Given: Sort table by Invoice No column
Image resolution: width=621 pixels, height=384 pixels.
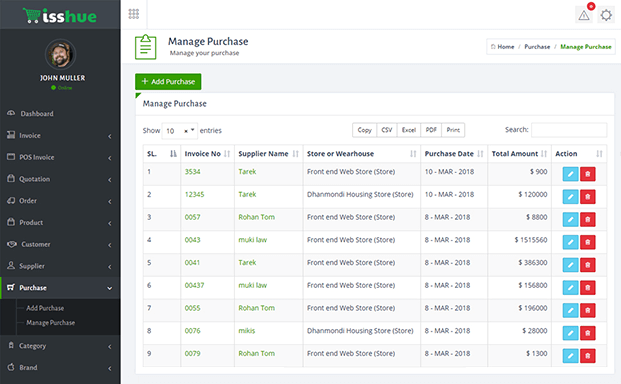Looking at the screenshot, I should [208, 154].
